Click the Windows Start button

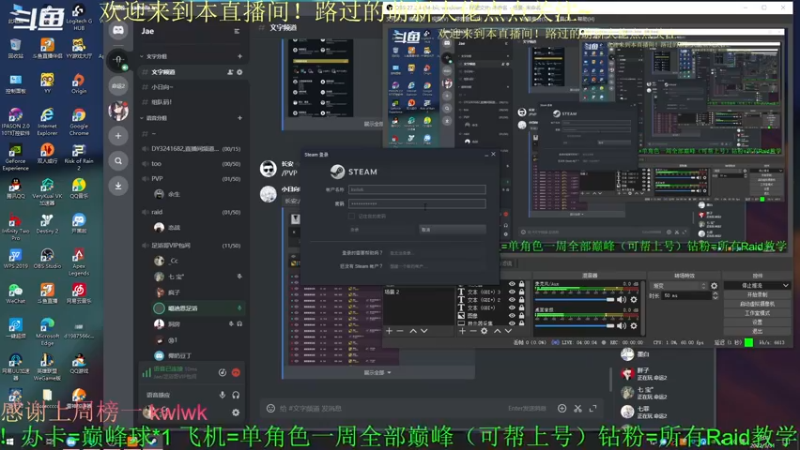point(9,441)
